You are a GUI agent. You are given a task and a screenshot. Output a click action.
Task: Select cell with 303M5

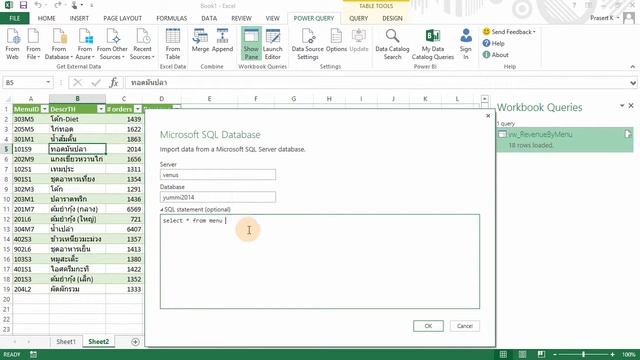[x=31, y=119]
